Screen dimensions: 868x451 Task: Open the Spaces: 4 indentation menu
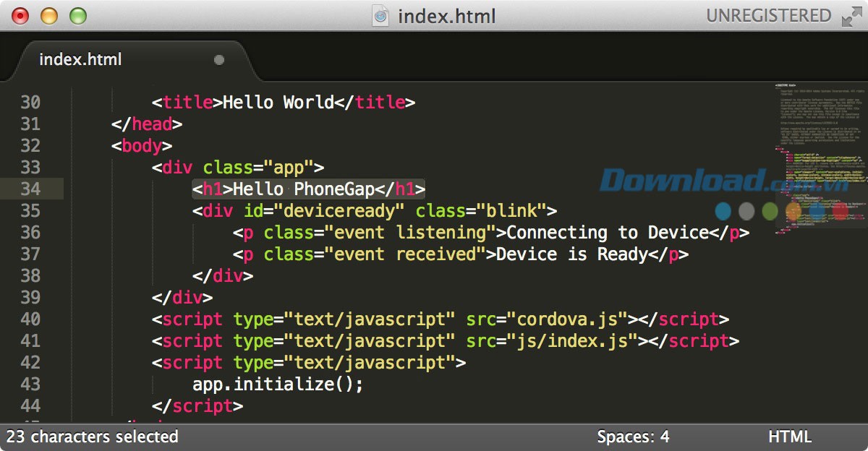[633, 437]
